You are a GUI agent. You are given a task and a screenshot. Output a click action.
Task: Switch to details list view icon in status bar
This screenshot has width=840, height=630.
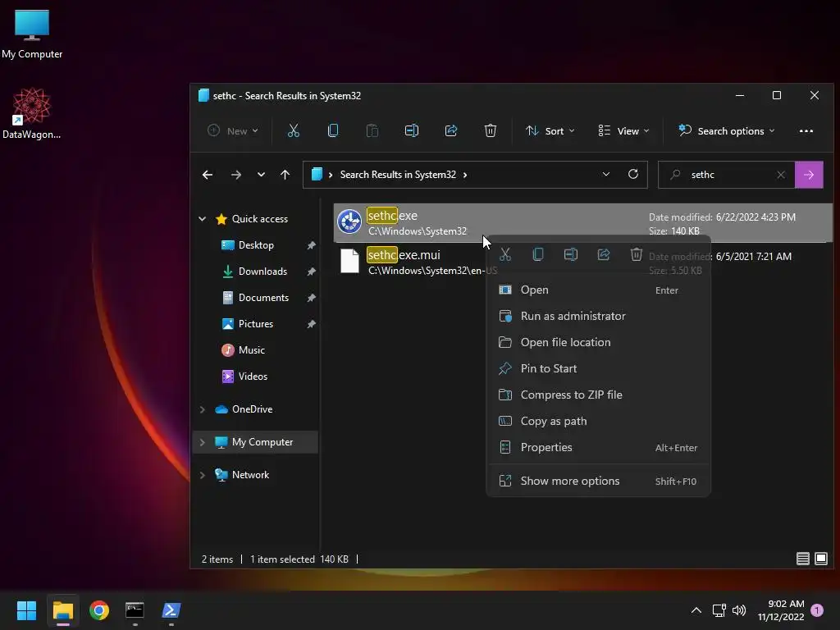pyautogui.click(x=802, y=559)
